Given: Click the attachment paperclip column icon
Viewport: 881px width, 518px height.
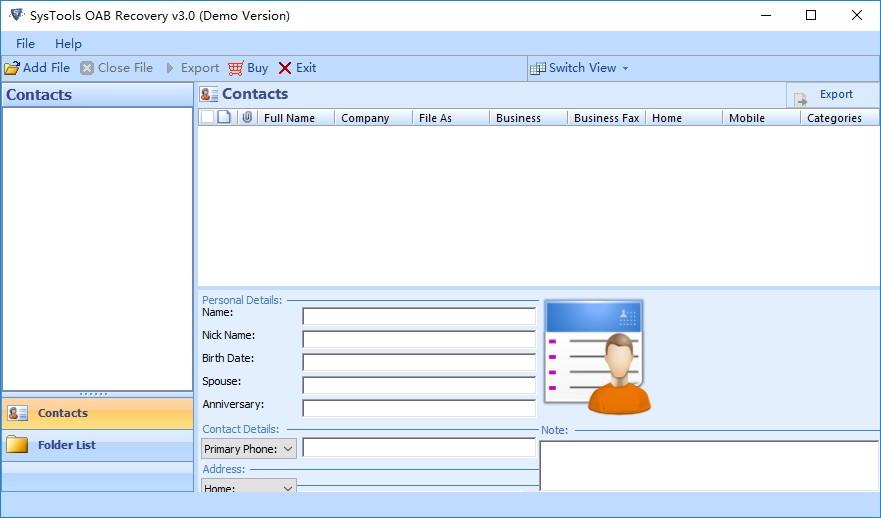Looking at the screenshot, I should click(247, 117).
